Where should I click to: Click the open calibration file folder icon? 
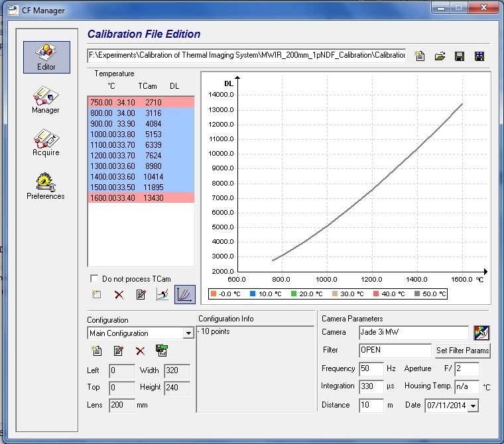pyautogui.click(x=439, y=56)
